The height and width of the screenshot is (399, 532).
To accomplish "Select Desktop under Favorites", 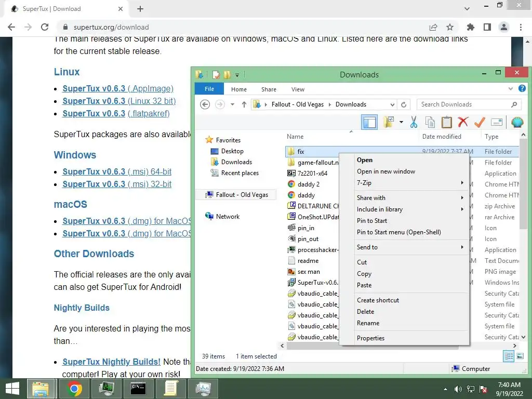I will 232,151.
